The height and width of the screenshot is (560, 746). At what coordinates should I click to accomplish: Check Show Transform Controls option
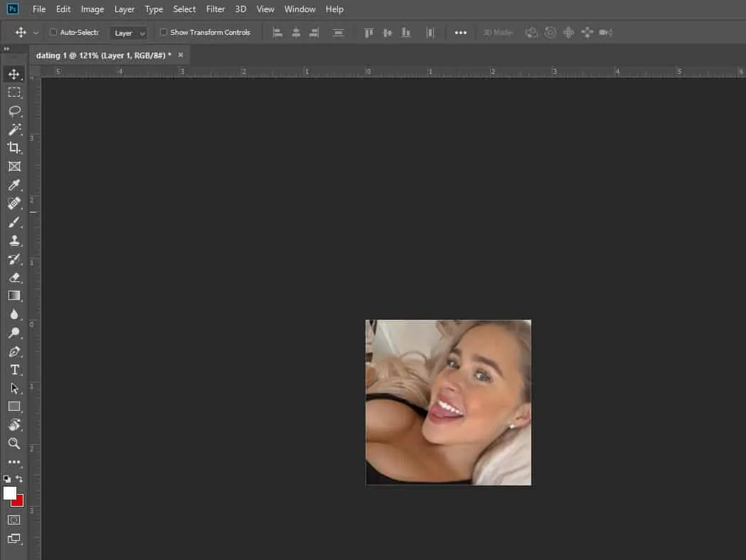(x=164, y=33)
